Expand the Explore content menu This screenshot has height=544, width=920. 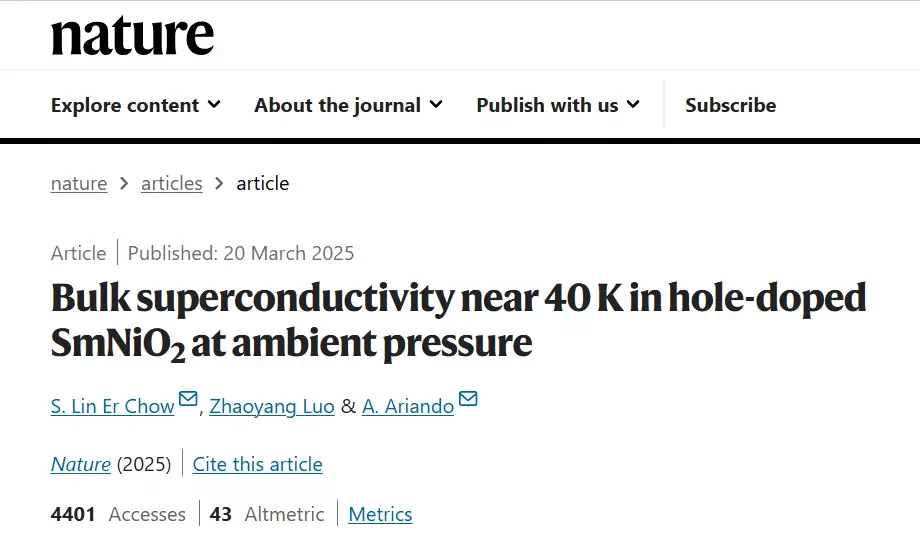[136, 105]
